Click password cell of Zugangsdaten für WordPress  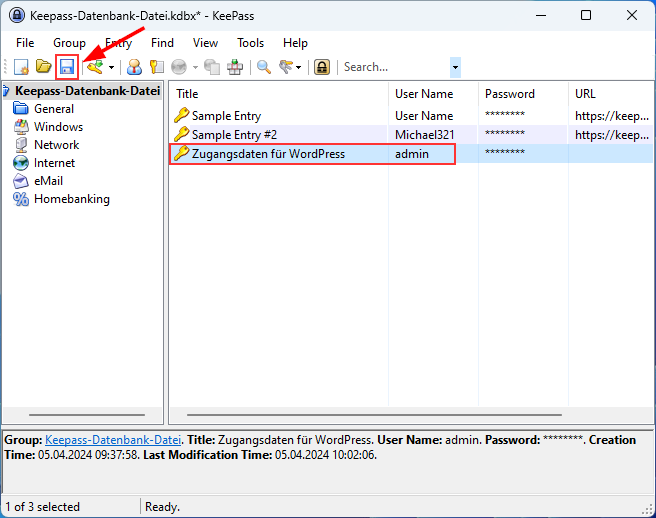[x=505, y=152]
